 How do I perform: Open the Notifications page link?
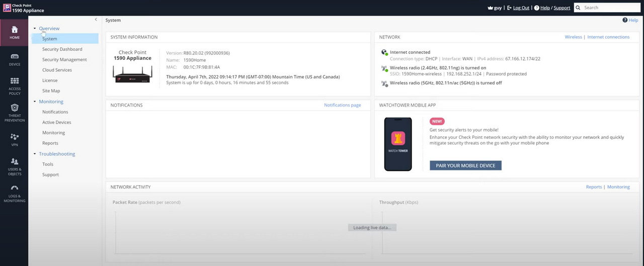point(342,105)
